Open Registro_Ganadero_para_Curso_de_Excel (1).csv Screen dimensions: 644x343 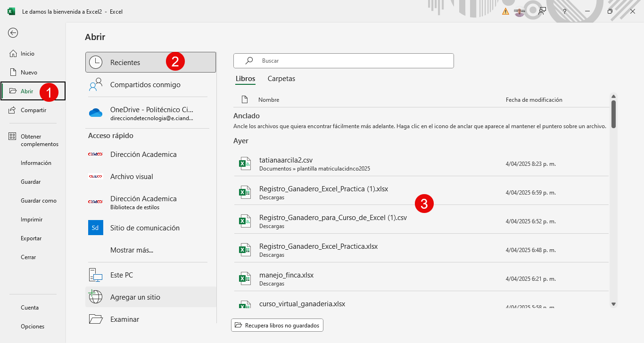coord(421,220)
